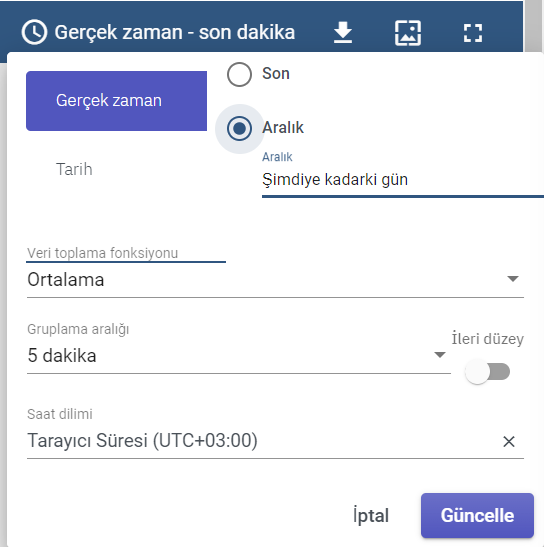Click the download export icon
The width and height of the screenshot is (544, 547).
(x=343, y=32)
